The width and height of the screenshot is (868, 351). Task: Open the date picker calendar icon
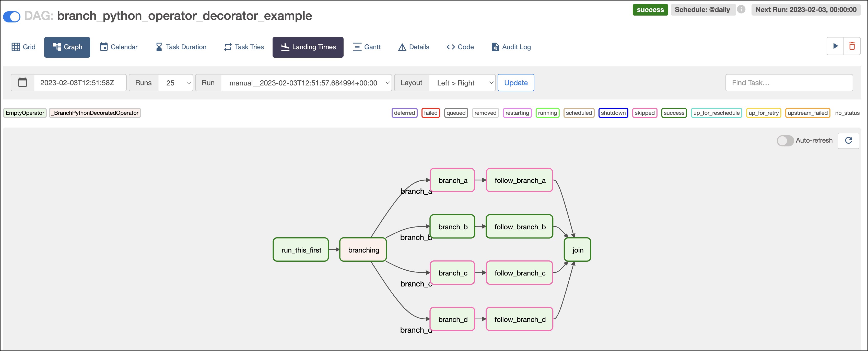click(x=22, y=82)
